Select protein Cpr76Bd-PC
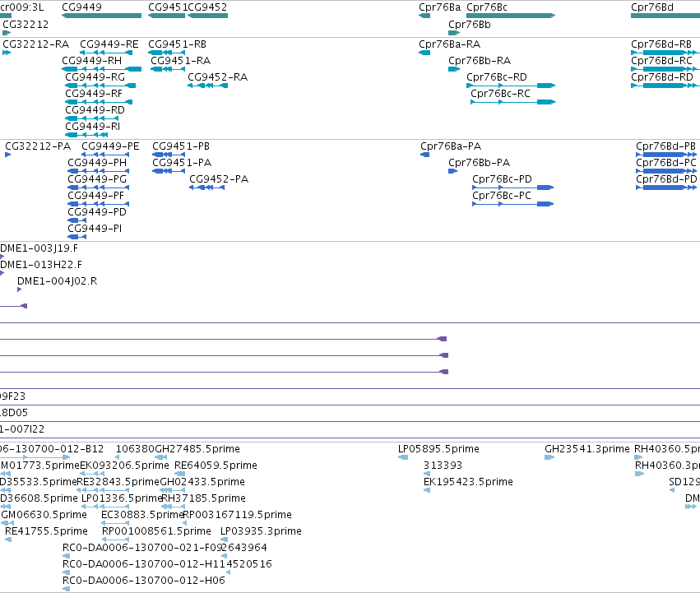 666,163
